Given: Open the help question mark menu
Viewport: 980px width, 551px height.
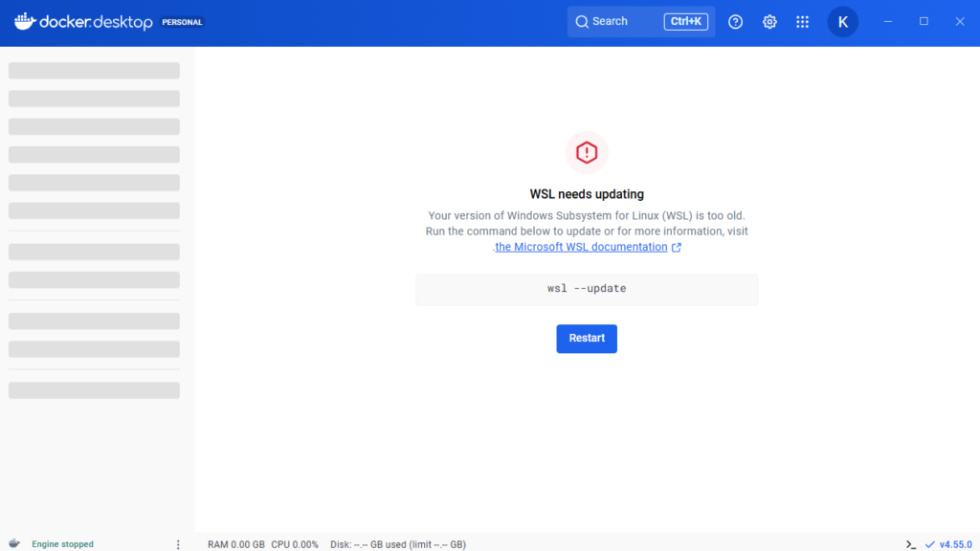Looking at the screenshot, I should click(x=735, y=22).
